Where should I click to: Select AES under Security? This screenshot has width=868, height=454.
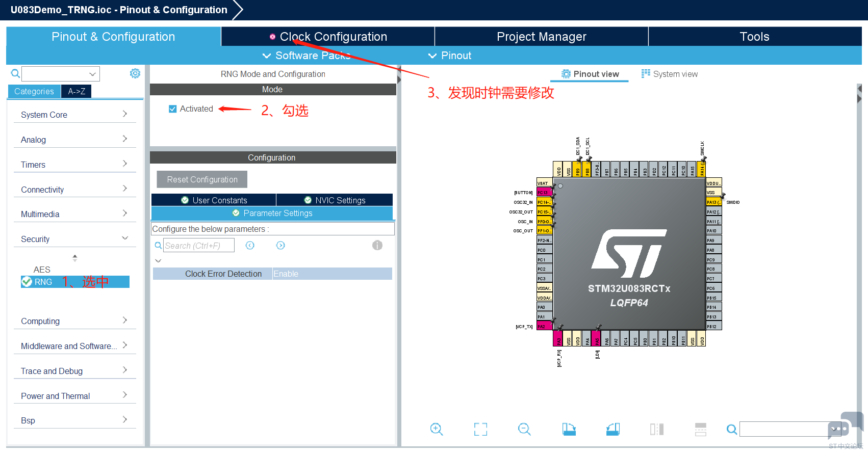[x=42, y=270]
